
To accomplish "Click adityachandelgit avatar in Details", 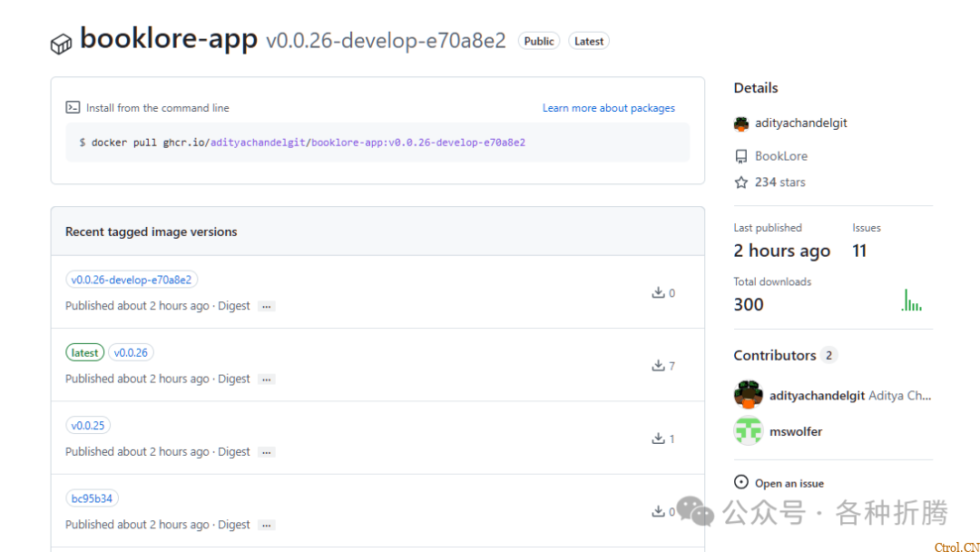I will tap(741, 123).
